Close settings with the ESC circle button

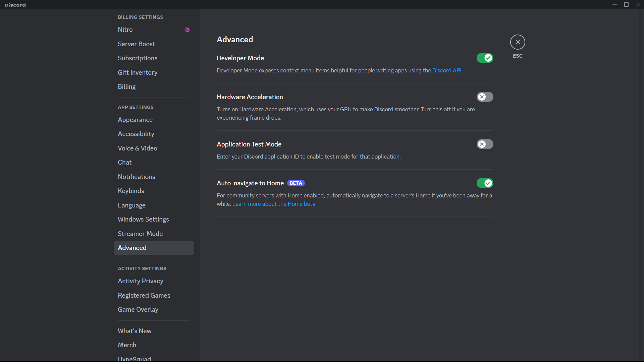coord(518,42)
